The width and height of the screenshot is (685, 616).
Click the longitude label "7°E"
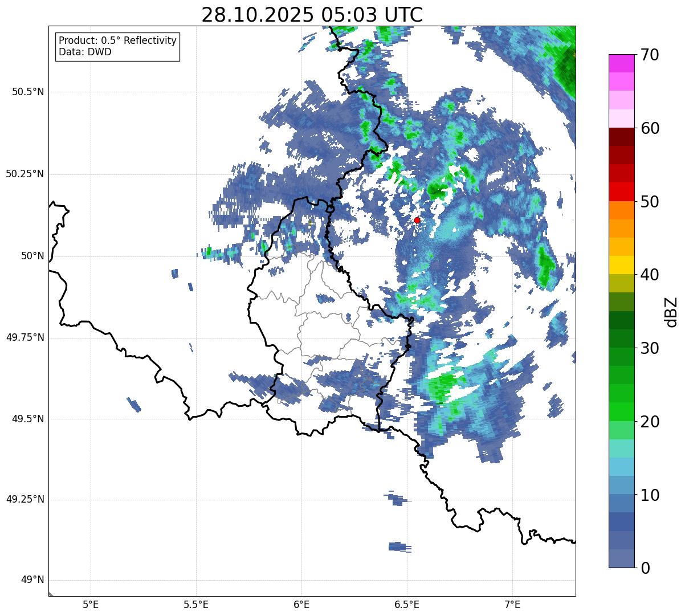pos(512,604)
